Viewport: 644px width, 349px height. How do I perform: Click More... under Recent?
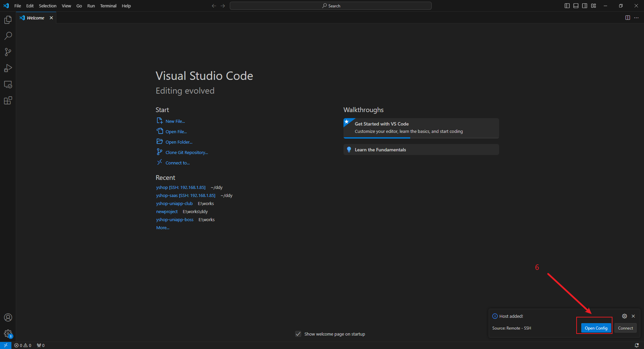(x=163, y=228)
